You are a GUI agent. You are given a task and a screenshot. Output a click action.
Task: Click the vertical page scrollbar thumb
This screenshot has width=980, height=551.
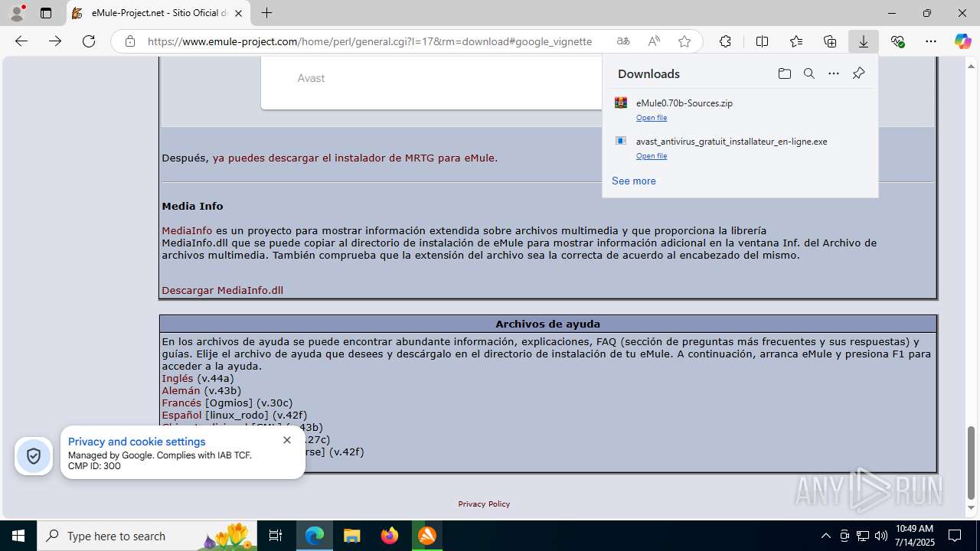[x=972, y=463]
